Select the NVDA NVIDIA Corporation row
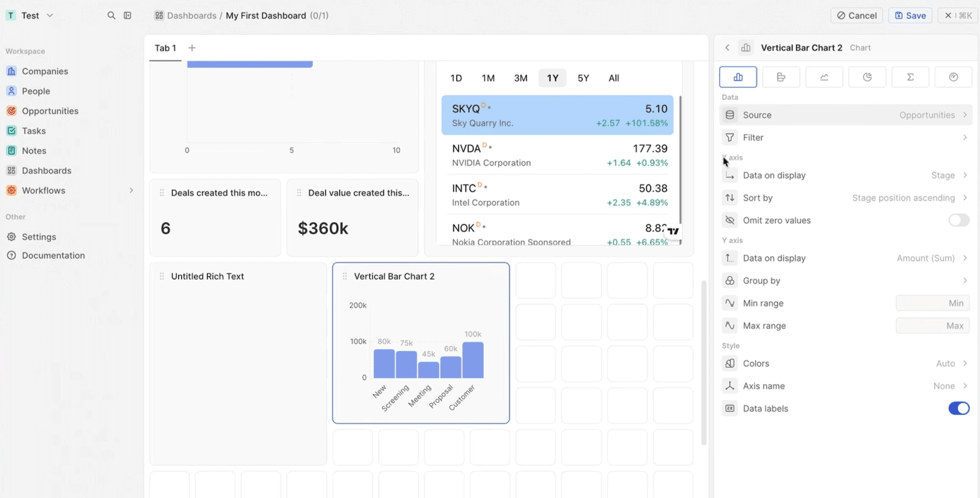 (x=557, y=155)
